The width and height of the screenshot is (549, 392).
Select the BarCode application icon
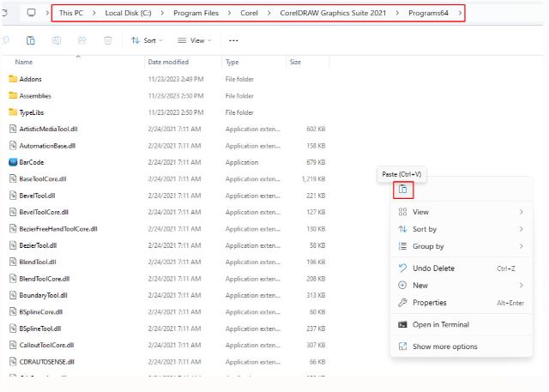[13, 162]
